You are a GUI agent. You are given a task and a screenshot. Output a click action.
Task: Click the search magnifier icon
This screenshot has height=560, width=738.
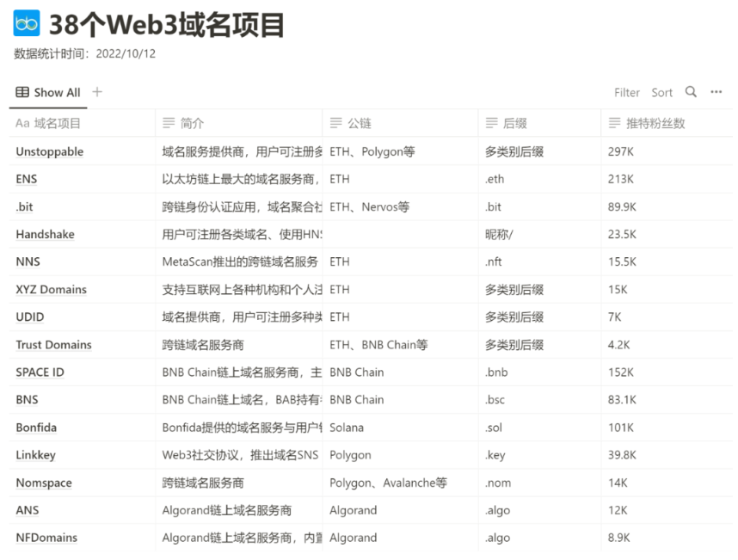click(x=691, y=92)
